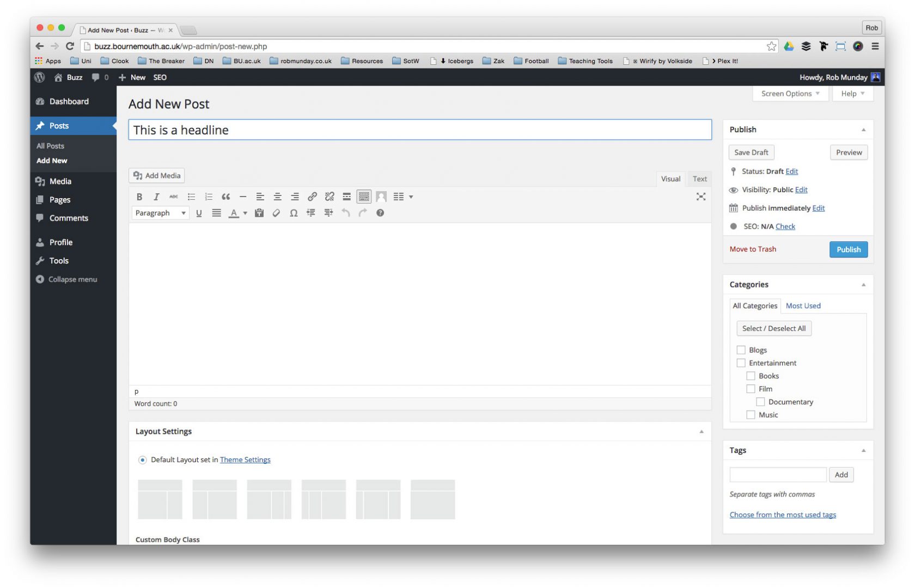915x588 pixels.
Task: Insert a horizontal line
Action: (243, 197)
